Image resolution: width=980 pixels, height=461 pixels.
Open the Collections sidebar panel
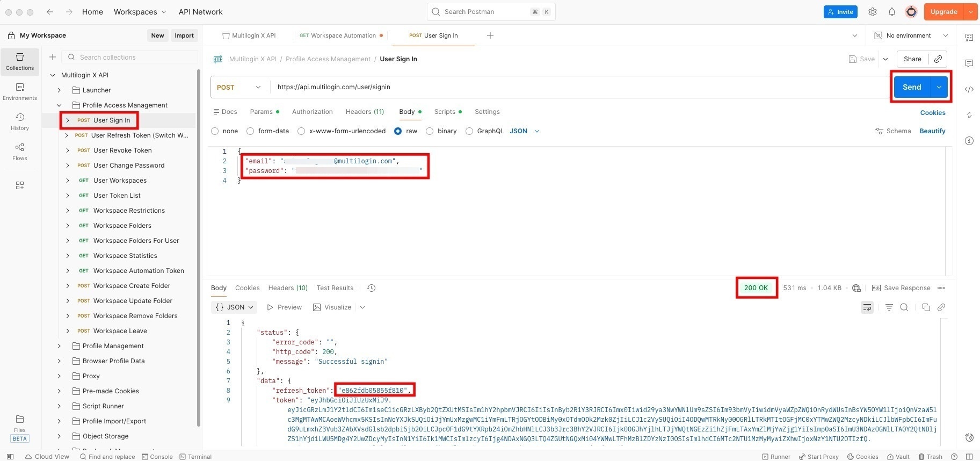coord(20,61)
